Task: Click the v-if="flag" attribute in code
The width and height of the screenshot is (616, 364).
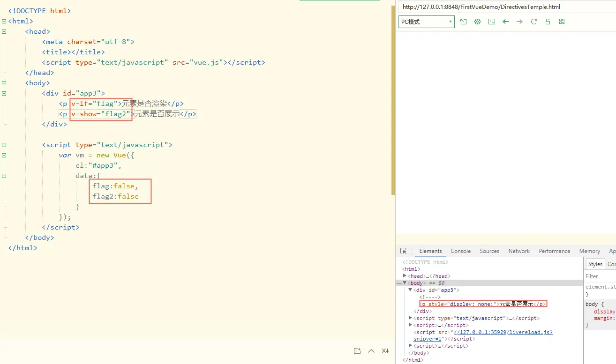Action: (94, 104)
